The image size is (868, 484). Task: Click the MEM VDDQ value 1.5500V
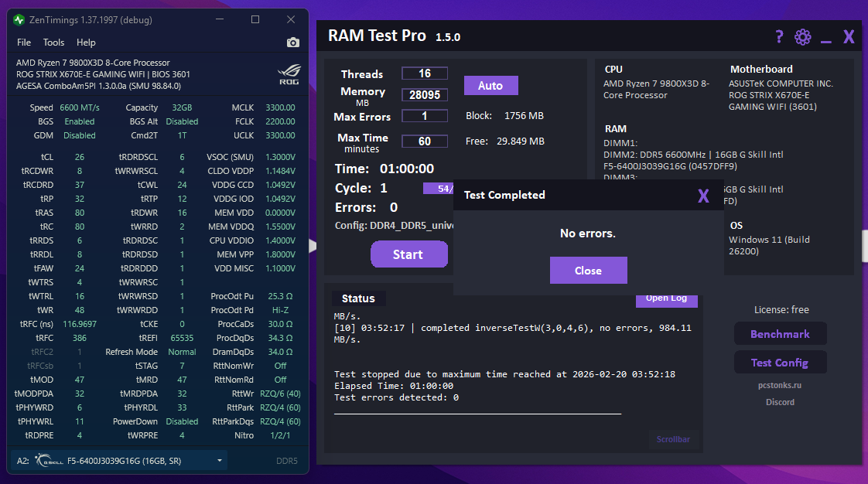(280, 227)
